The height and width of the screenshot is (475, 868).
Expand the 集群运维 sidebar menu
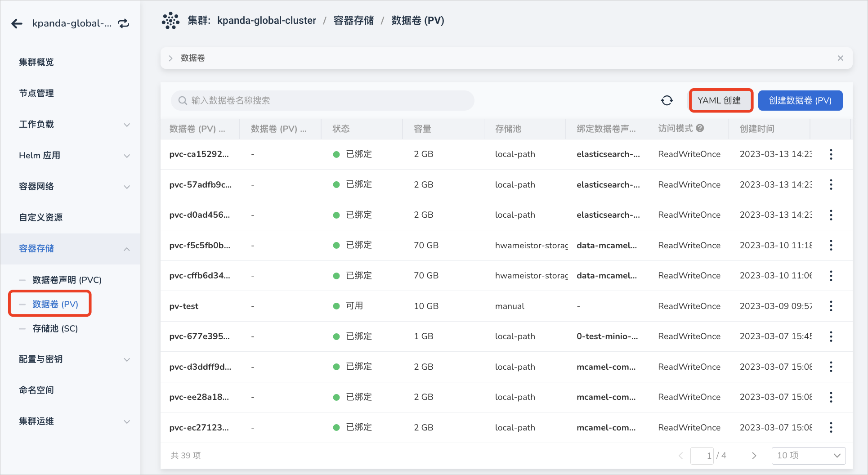coord(127,421)
